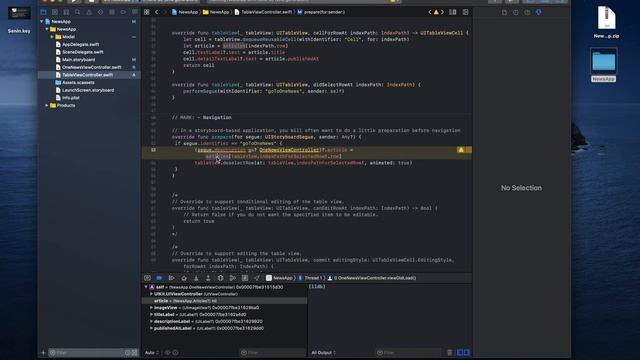Continue program execution
640x360 pixels.
pyautogui.click(x=172, y=278)
